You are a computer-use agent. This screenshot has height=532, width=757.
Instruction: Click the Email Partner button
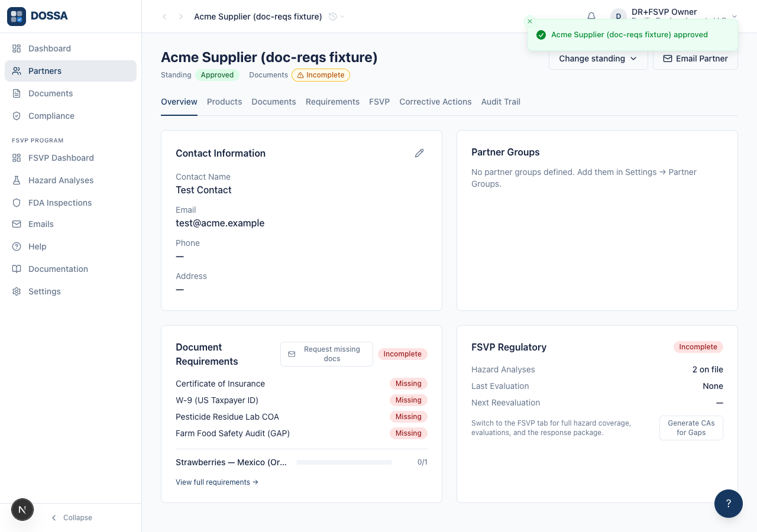(x=695, y=59)
